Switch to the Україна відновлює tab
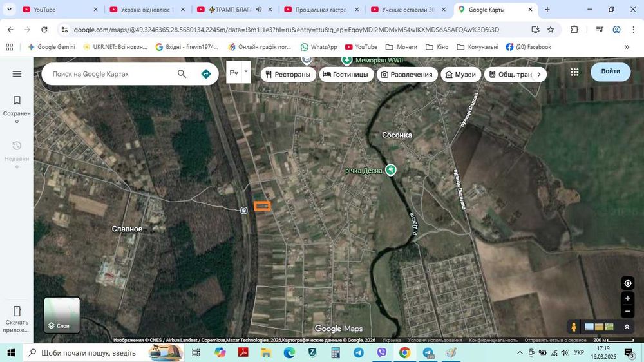Viewport: 644px width, 362px height. click(147, 10)
